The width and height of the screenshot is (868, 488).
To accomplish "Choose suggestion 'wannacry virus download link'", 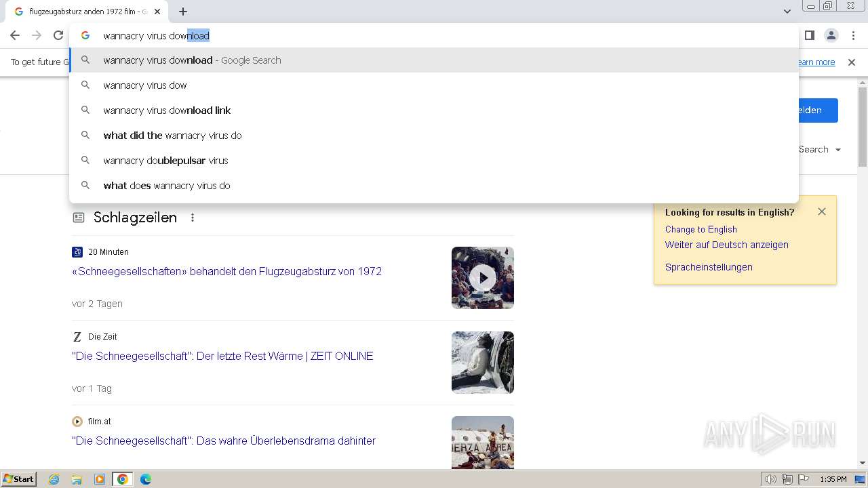I will click(x=434, y=110).
